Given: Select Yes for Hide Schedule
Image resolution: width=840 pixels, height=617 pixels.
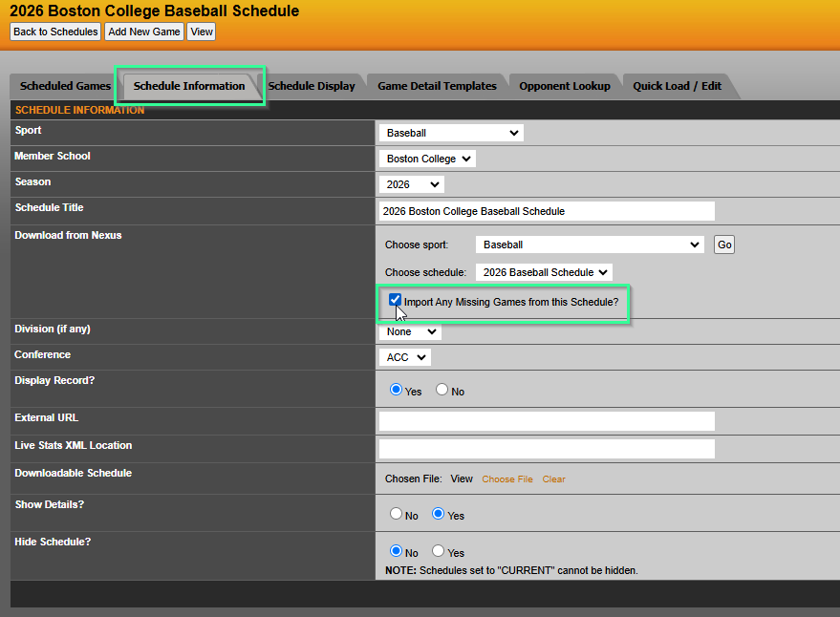Looking at the screenshot, I should (439, 550).
